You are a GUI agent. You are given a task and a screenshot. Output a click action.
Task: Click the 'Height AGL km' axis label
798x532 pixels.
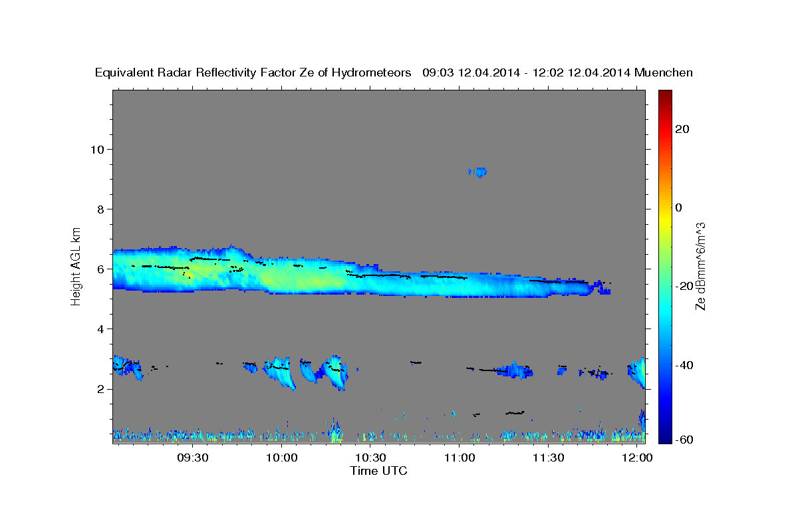(x=76, y=265)
